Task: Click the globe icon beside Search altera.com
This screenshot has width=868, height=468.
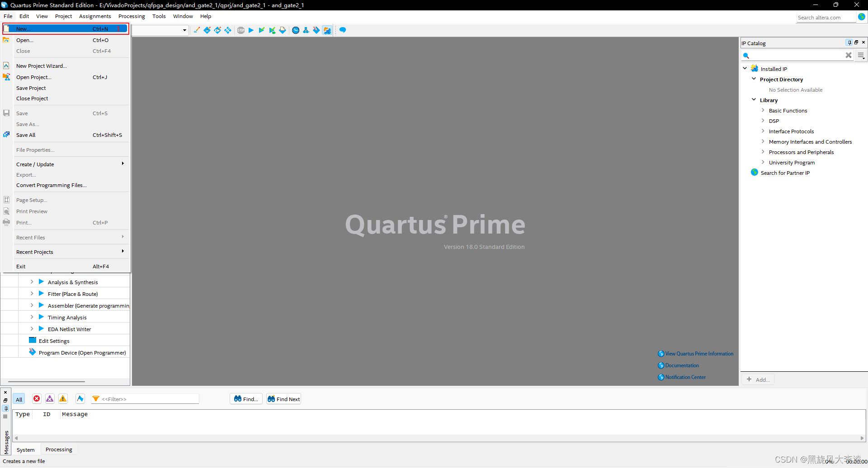Action: (x=862, y=17)
